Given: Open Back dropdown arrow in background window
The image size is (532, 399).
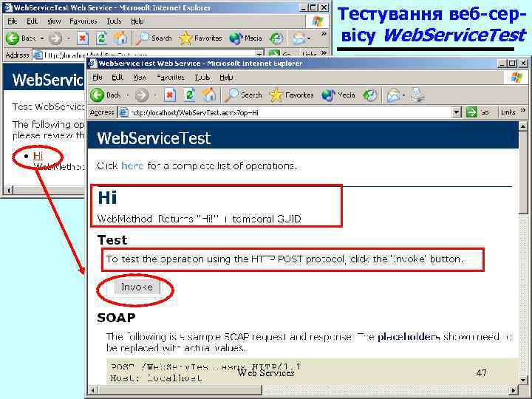Looking at the screenshot, I should tap(42, 38).
